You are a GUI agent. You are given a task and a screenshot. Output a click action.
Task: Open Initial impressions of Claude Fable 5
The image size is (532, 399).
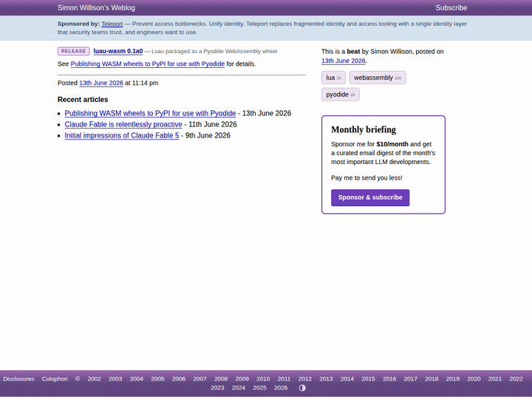coord(122,136)
